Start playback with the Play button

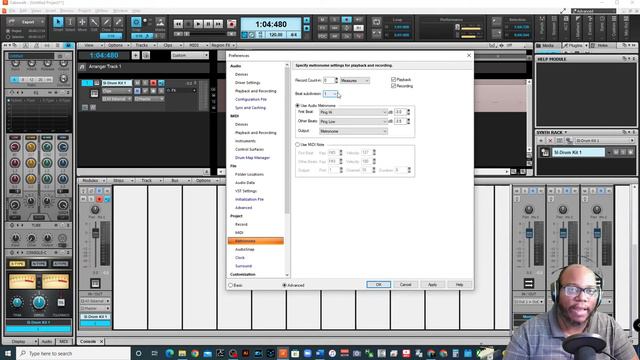coord(198,24)
